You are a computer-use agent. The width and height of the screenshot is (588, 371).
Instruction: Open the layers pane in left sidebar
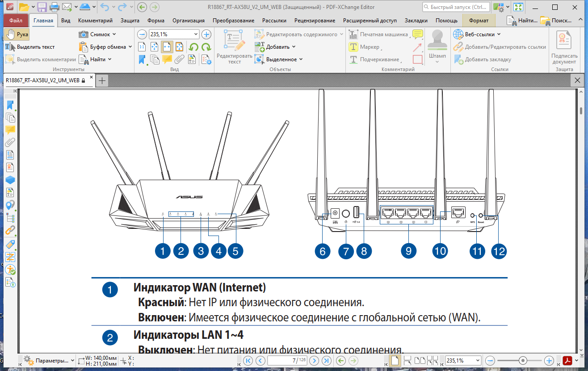(x=10, y=180)
